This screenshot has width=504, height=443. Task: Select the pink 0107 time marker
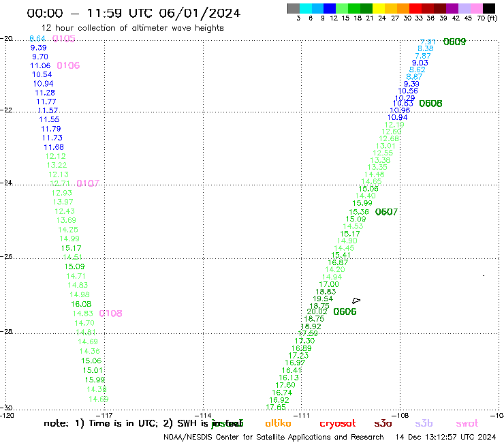pos(88,183)
